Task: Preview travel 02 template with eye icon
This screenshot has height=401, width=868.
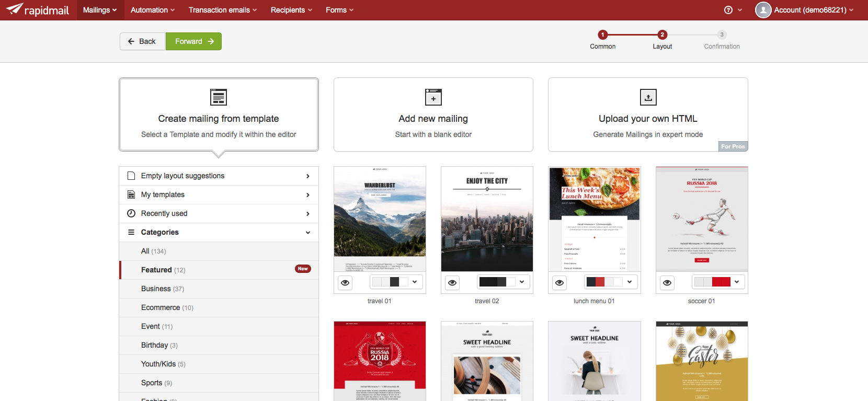Action: click(x=452, y=282)
